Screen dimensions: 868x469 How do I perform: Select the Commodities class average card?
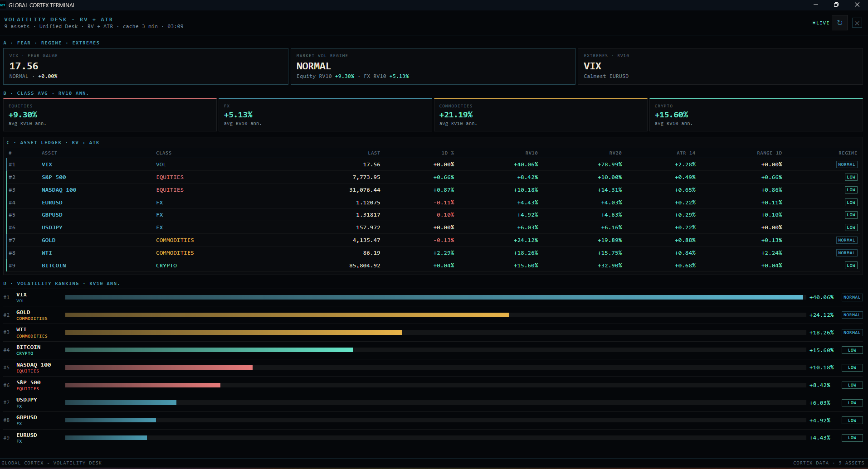click(x=541, y=115)
